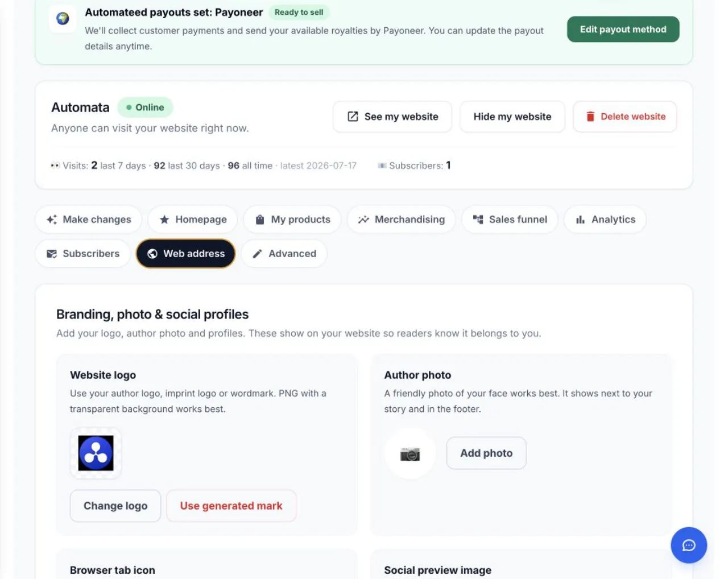Click the '96 all time' visits count
This screenshot has width=728, height=579.
250,166
